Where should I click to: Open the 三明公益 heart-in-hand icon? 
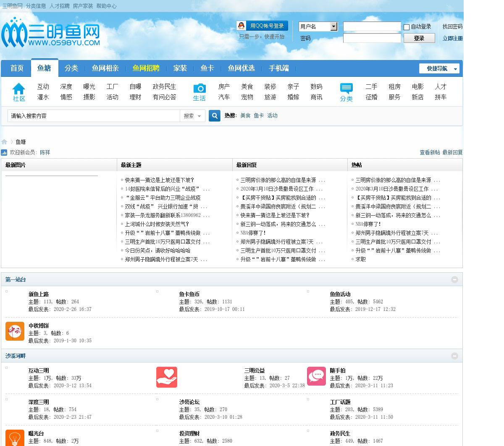pyautogui.click(x=167, y=377)
